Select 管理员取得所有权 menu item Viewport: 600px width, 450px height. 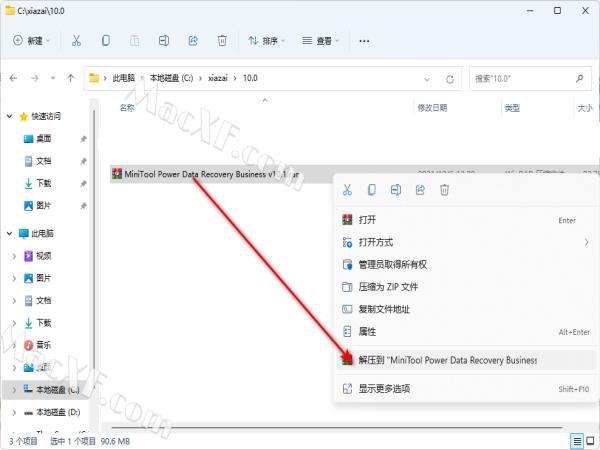click(465, 264)
